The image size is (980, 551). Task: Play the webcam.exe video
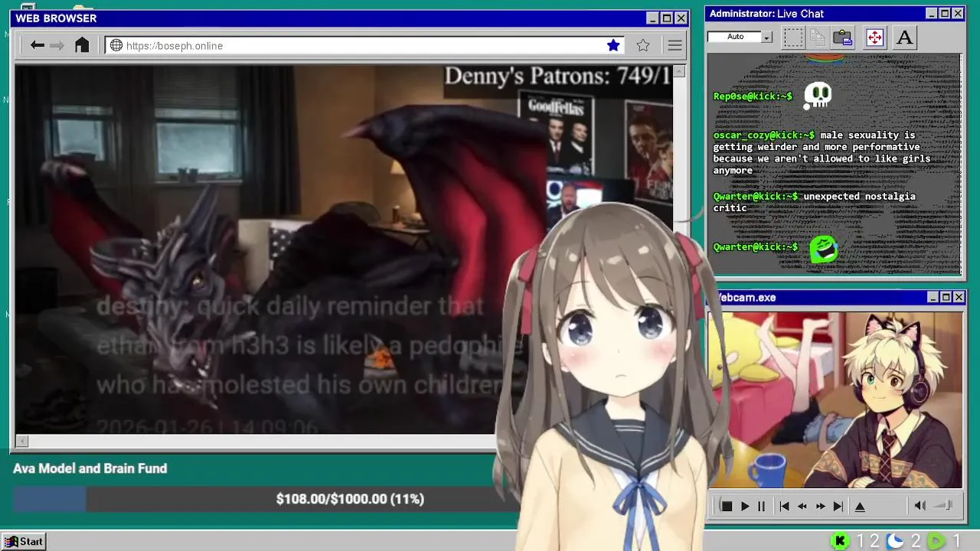coord(744,506)
